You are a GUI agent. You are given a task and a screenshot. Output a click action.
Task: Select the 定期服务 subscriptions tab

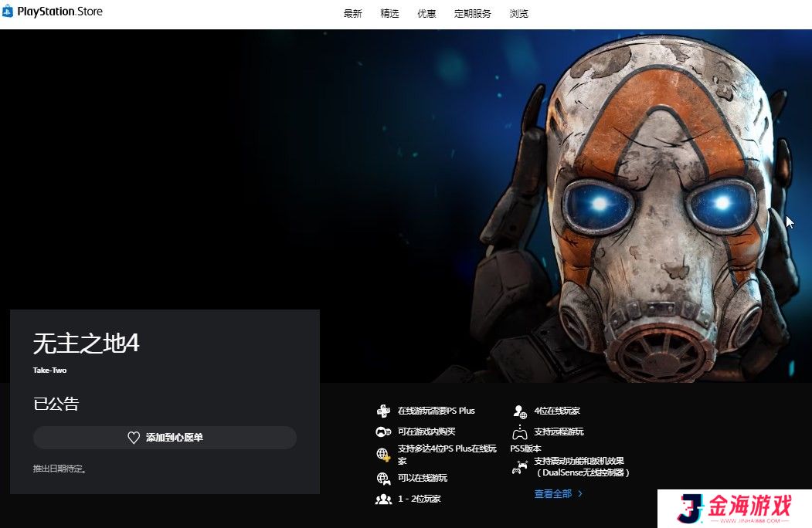[472, 13]
